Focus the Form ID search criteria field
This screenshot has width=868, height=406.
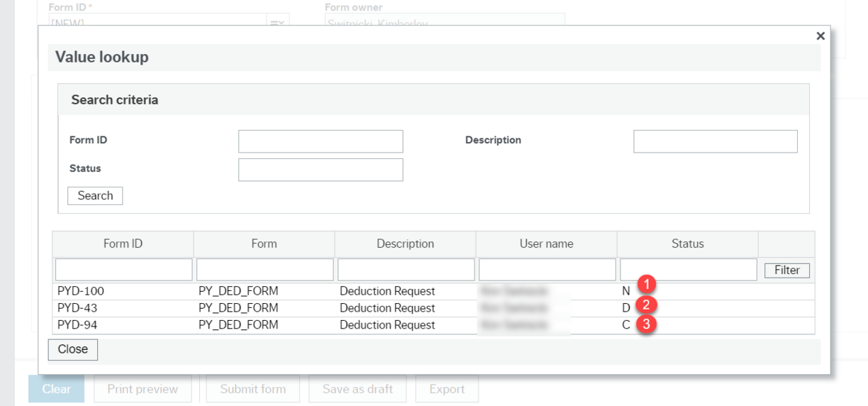coord(321,141)
